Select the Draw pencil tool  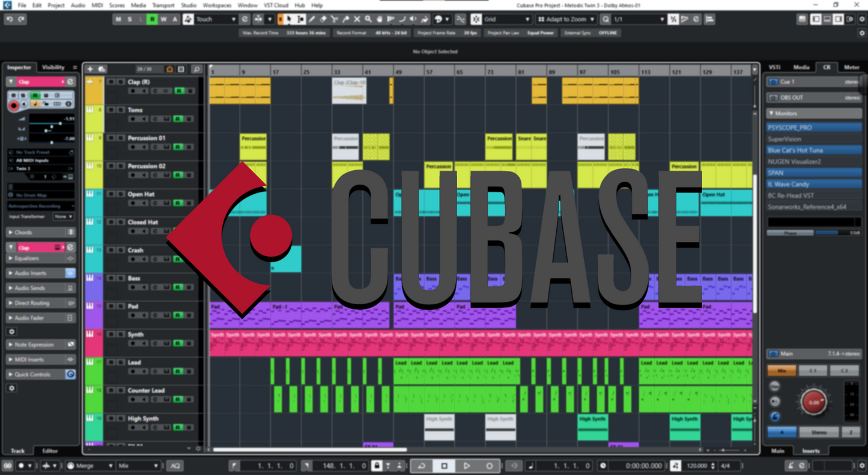tap(312, 19)
